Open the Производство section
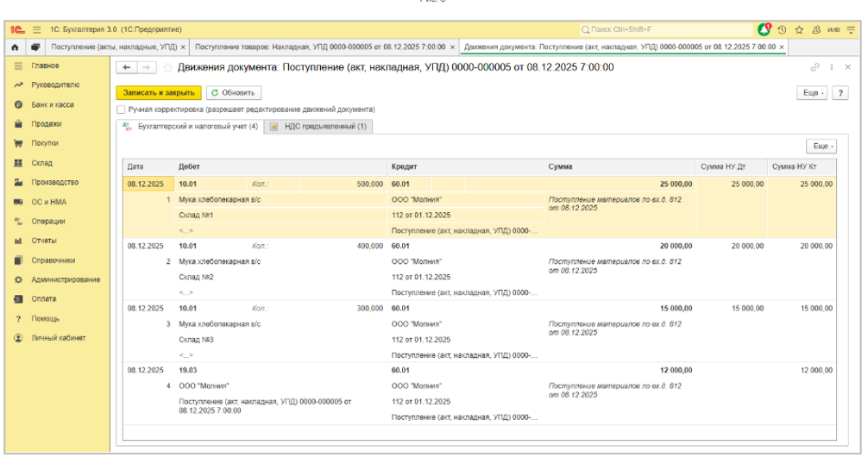This screenshot has width=868, height=470. [55, 182]
